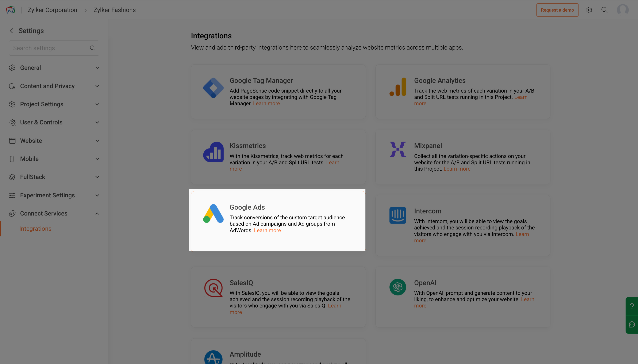Click the OpenAI logo icon
Screen dimensions: 638x364
[397, 287]
